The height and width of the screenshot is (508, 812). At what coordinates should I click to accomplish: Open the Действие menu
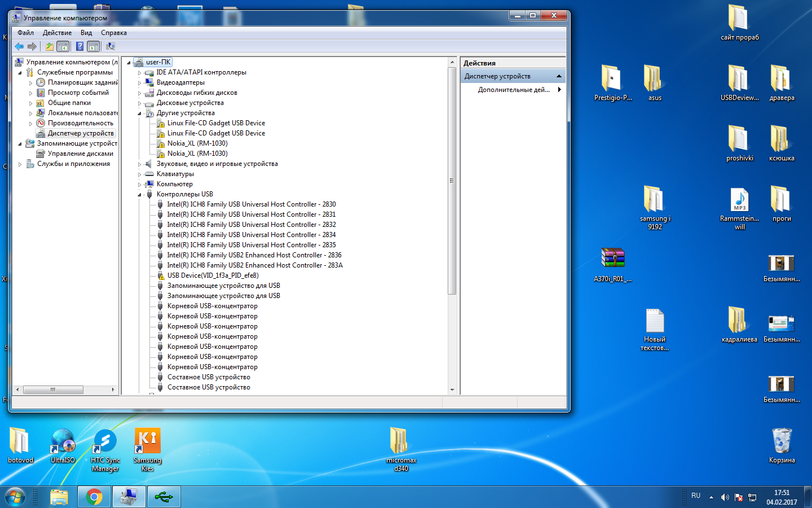(x=57, y=33)
